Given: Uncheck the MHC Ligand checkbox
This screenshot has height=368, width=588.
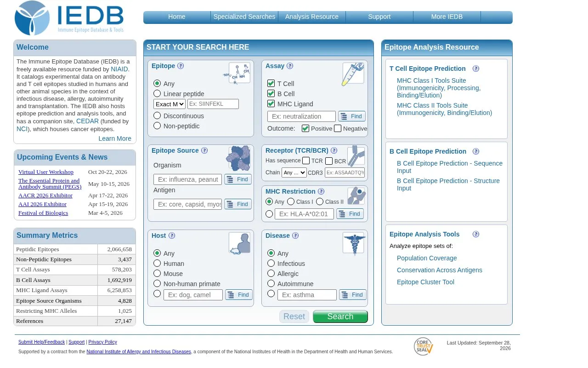Looking at the screenshot, I should (x=271, y=103).
